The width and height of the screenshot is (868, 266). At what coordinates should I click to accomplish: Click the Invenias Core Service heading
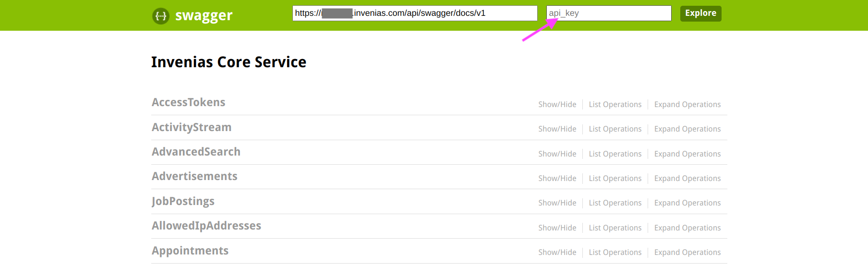click(229, 62)
